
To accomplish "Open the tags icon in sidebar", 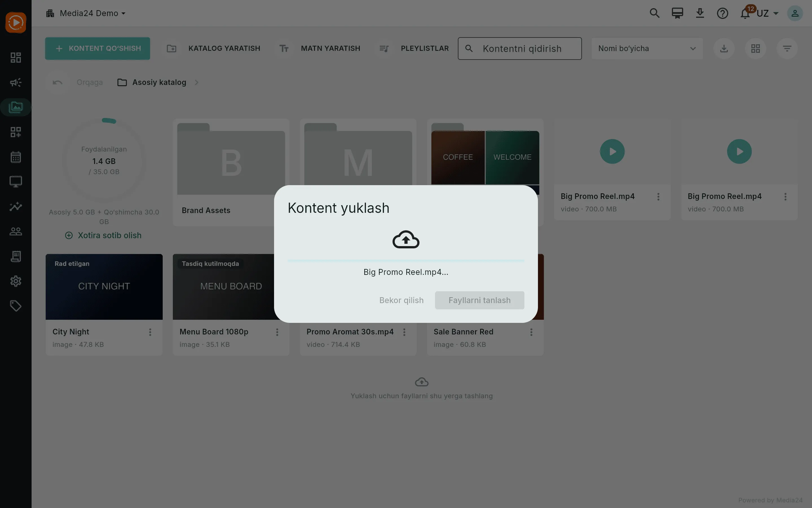I will pyautogui.click(x=16, y=306).
